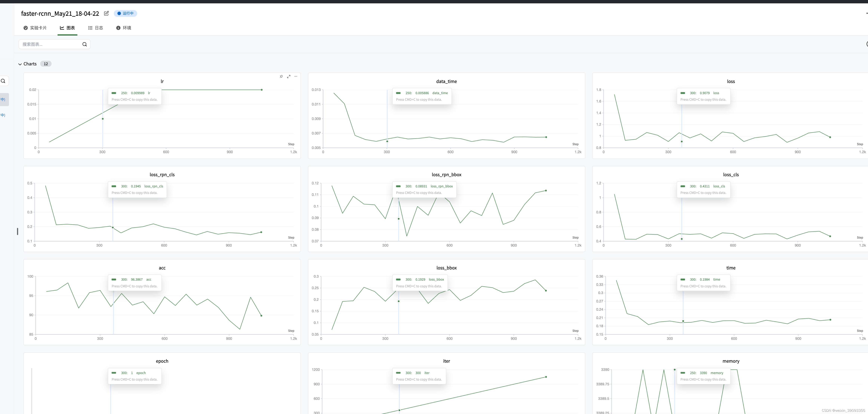
Task: Open the lr chart more options menu
Action: pos(296,76)
